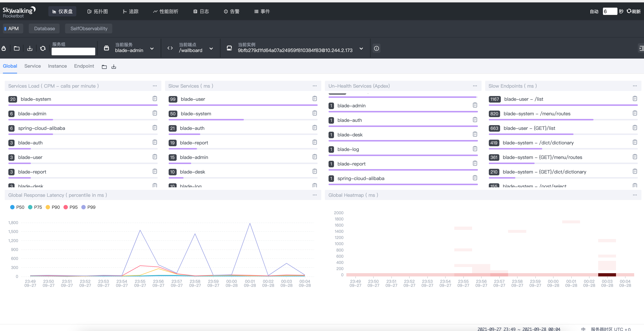644x331 pixels.
Task: Click the service group input field
Action: click(x=73, y=51)
